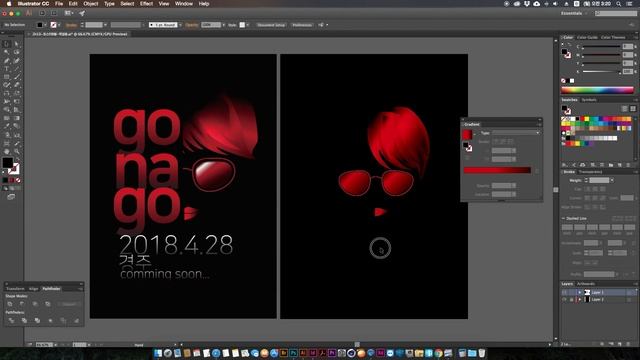Select the Direct Selection tool
This screenshot has height=360, width=640.
[17, 44]
